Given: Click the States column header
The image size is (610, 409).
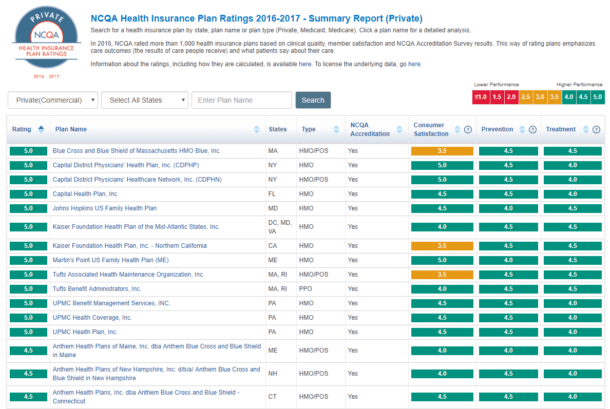Looking at the screenshot, I should [x=277, y=130].
